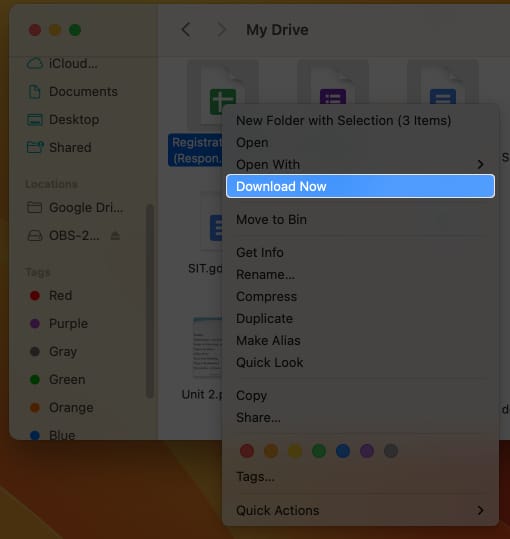Filter by the Blue tag in sidebar

(x=53, y=435)
